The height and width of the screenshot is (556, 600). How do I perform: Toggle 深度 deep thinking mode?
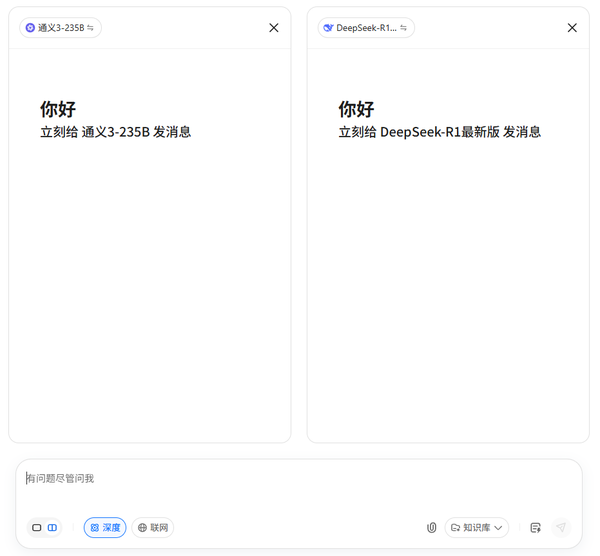[x=105, y=527]
